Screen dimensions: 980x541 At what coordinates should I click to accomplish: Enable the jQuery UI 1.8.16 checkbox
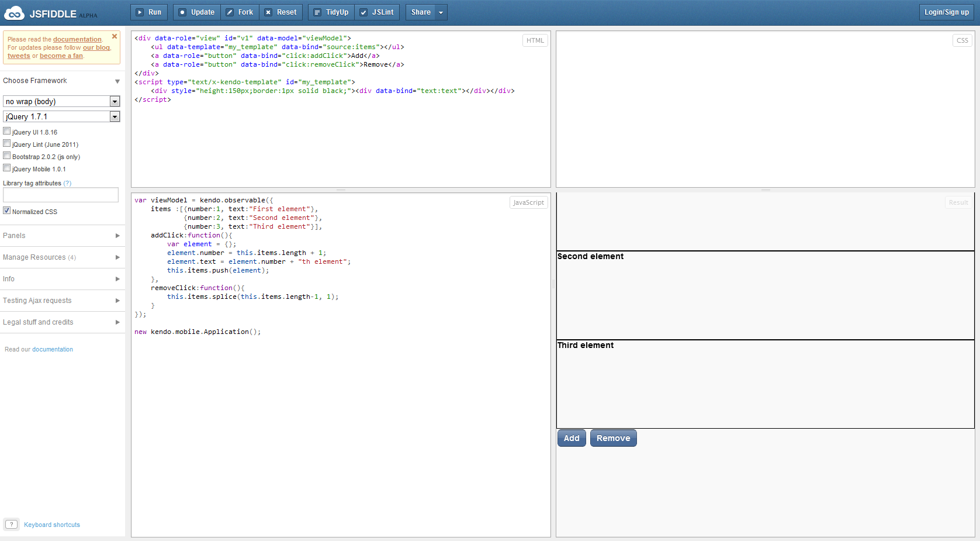coord(7,131)
